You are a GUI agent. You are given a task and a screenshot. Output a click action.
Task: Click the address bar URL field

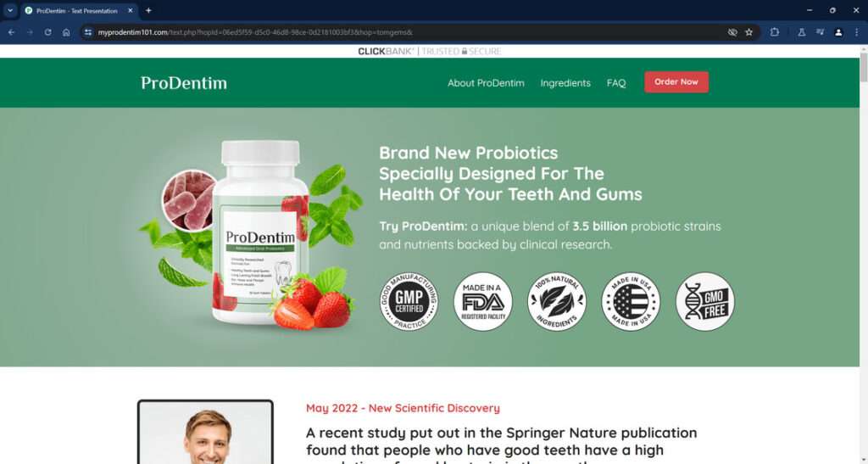[409, 32]
